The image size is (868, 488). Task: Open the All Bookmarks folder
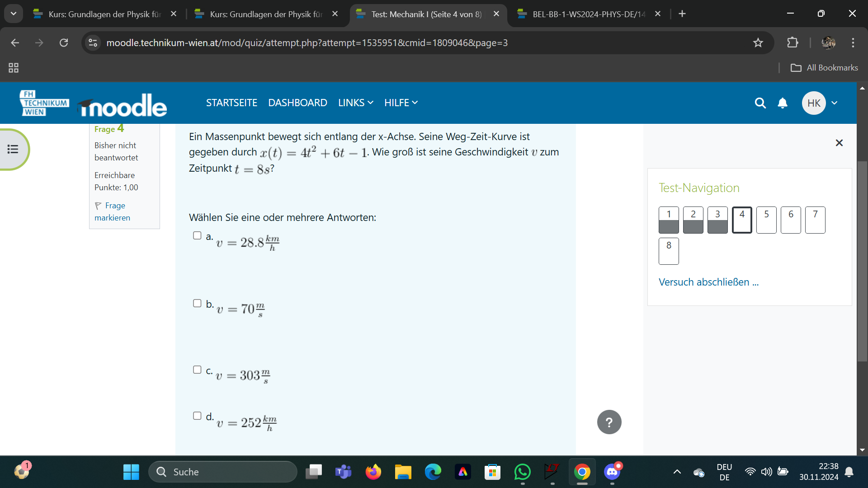pyautogui.click(x=824, y=68)
